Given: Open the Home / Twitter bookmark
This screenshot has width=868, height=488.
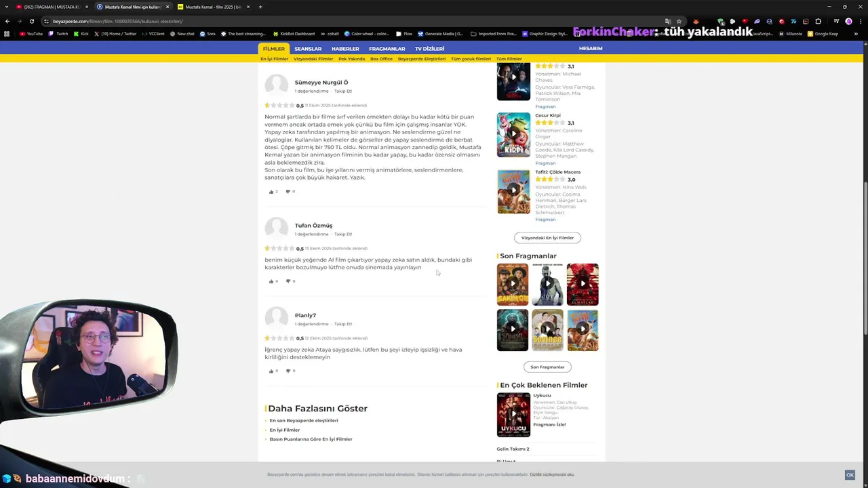Looking at the screenshot, I should point(115,33).
